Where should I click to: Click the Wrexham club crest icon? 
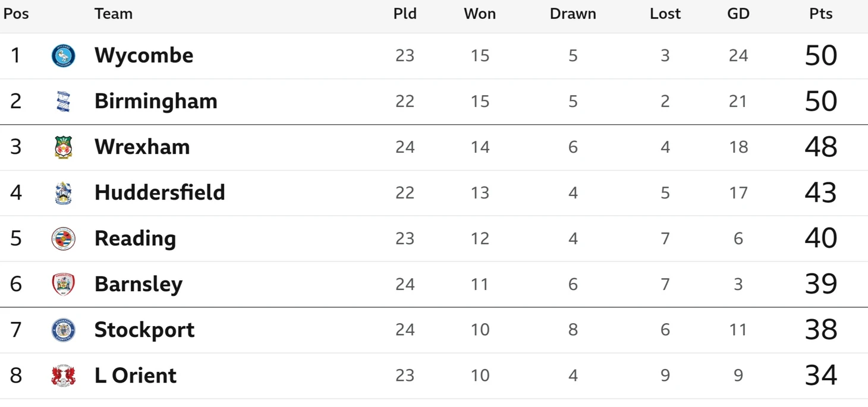63,147
